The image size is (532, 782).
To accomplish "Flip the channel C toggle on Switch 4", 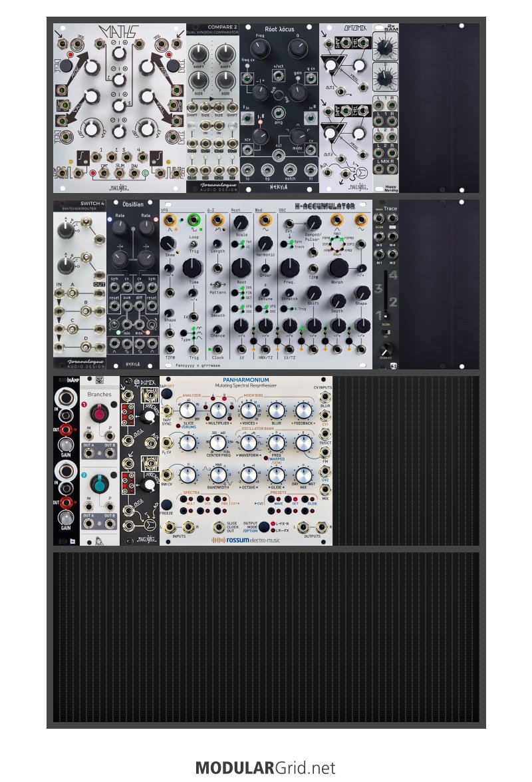I will (x=72, y=329).
